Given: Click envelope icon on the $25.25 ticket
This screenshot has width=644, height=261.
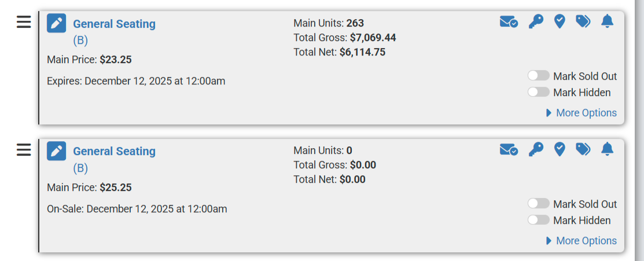Looking at the screenshot, I should tap(509, 150).
